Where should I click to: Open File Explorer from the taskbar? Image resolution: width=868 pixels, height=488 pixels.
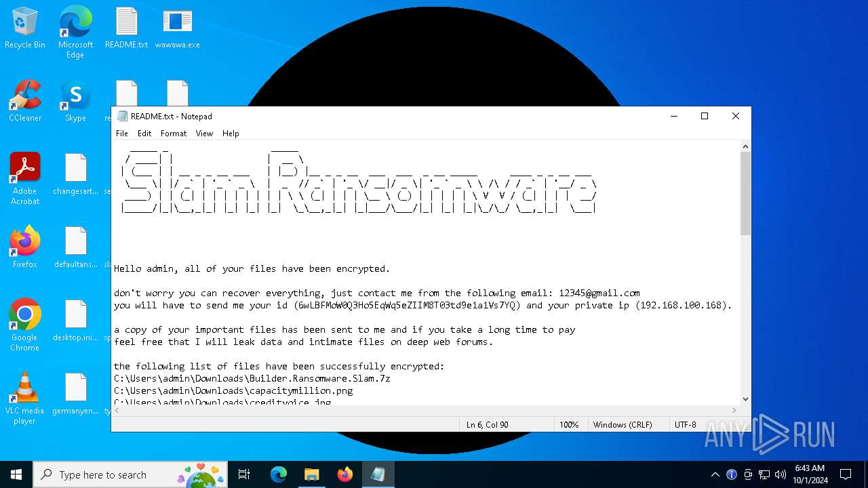[311, 474]
